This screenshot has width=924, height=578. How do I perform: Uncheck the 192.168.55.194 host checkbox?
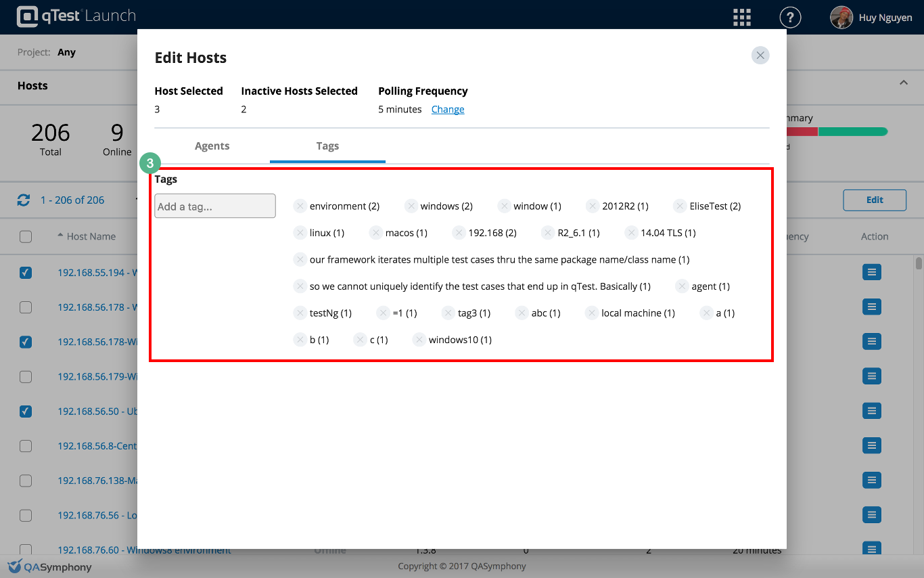(26, 273)
